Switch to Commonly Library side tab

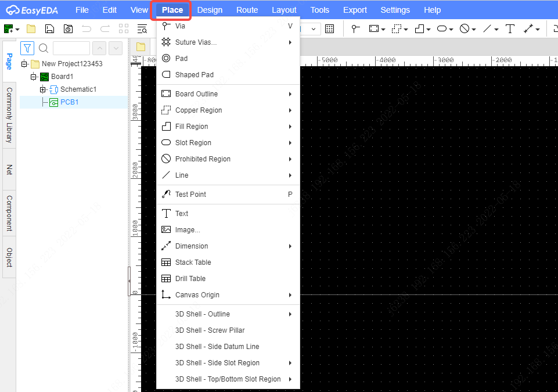[9, 116]
